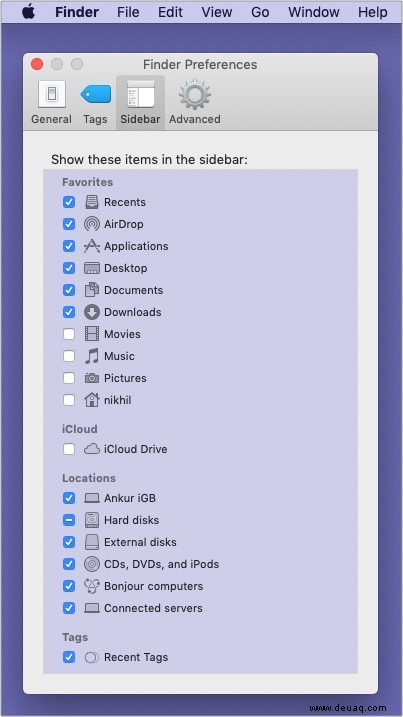Screen dimensions: 403x717
Task: Click the AirDrop icon in Favorites
Action: point(92,224)
